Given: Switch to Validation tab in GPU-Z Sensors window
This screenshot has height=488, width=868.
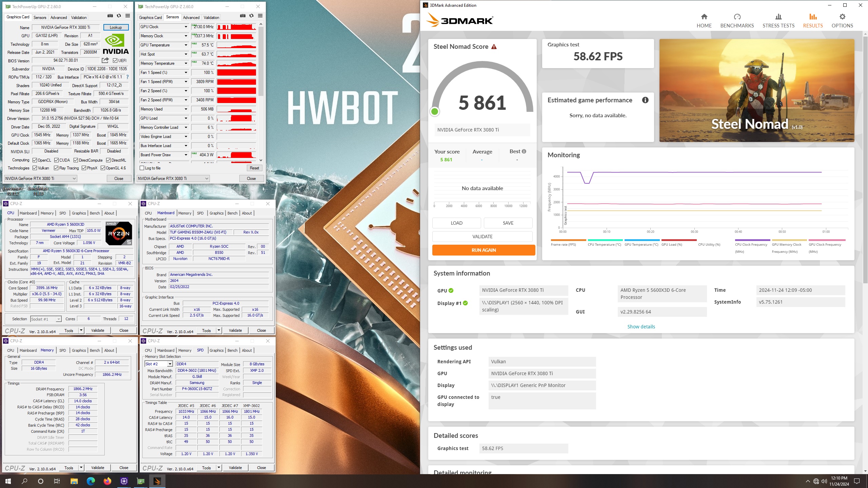Looking at the screenshot, I should coord(211,18).
